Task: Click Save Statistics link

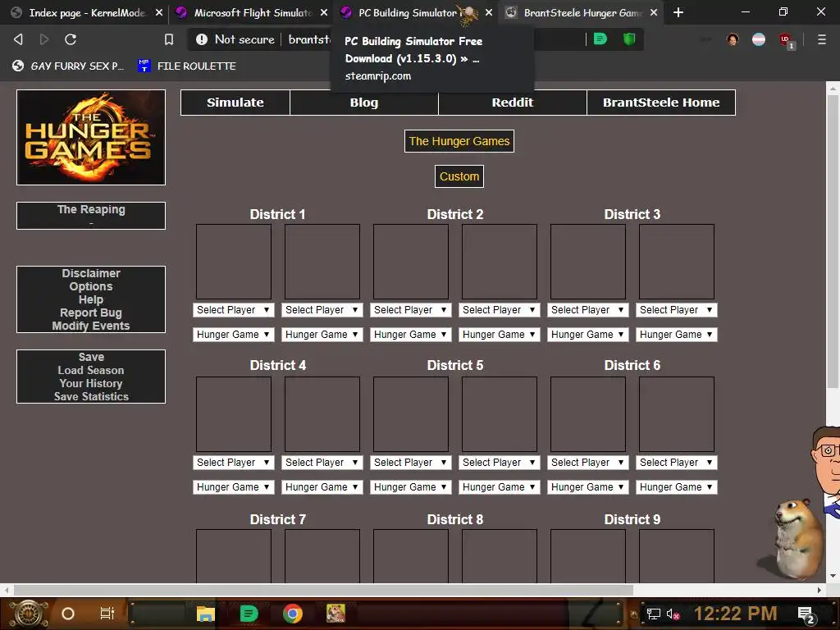Action: pyautogui.click(x=91, y=396)
